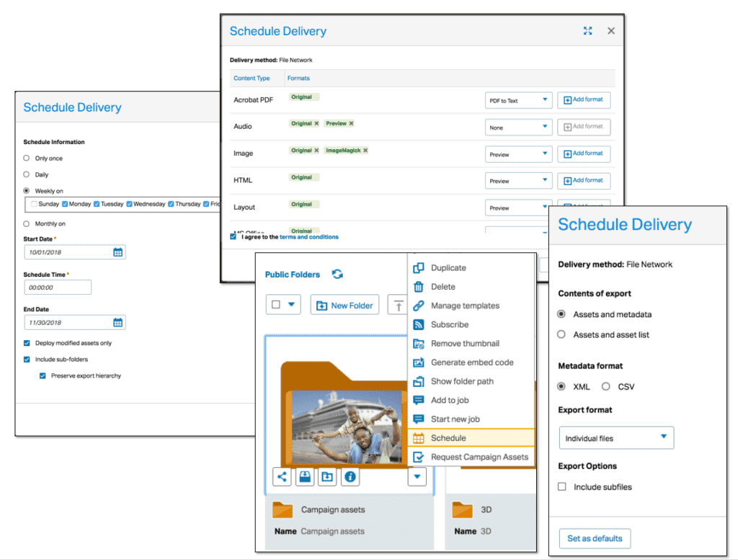
Task: Click the move-to-folder icon under the thumbnail
Action: pyautogui.click(x=327, y=476)
